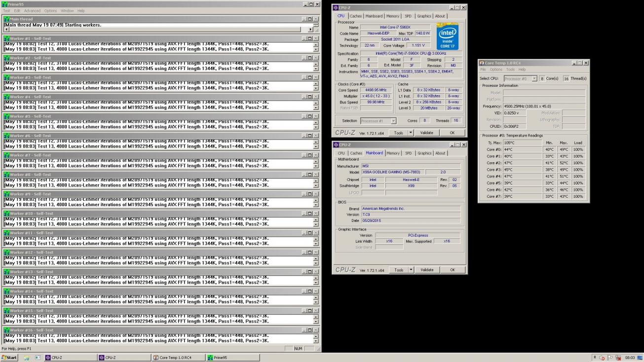This screenshot has width=644, height=362.
Task: Click the Main thread window icon
Action: 7,19
